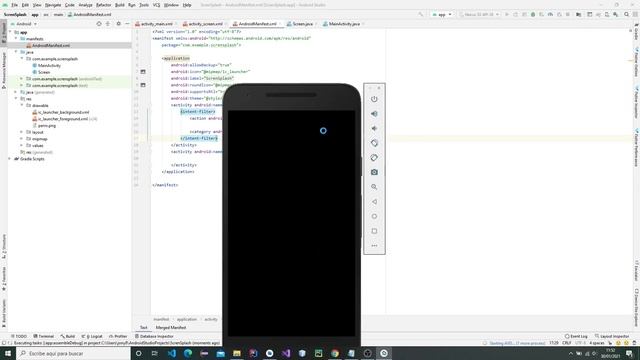This screenshot has height=360, width=640.
Task: Click the emulator Overview square button
Action: click(374, 231)
